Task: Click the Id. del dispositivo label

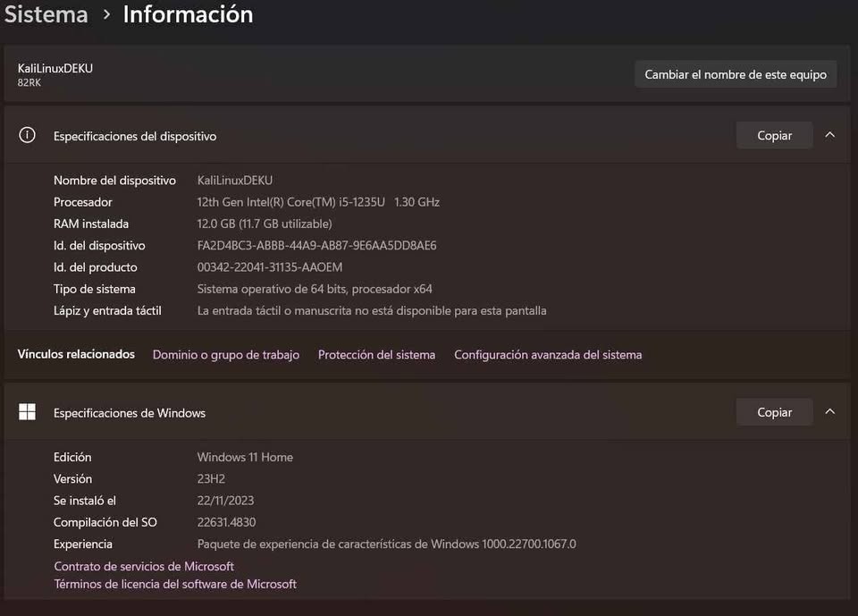Action: (99, 245)
